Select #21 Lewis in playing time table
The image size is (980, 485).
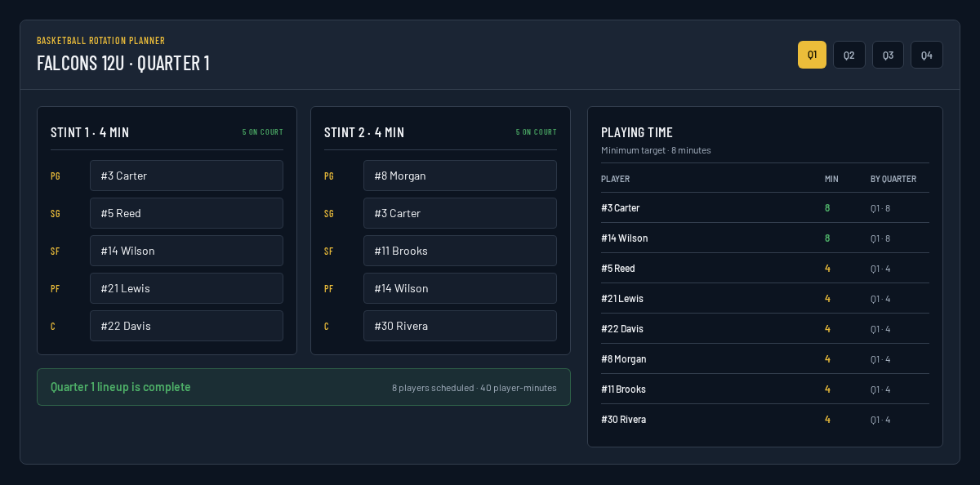pos(765,299)
